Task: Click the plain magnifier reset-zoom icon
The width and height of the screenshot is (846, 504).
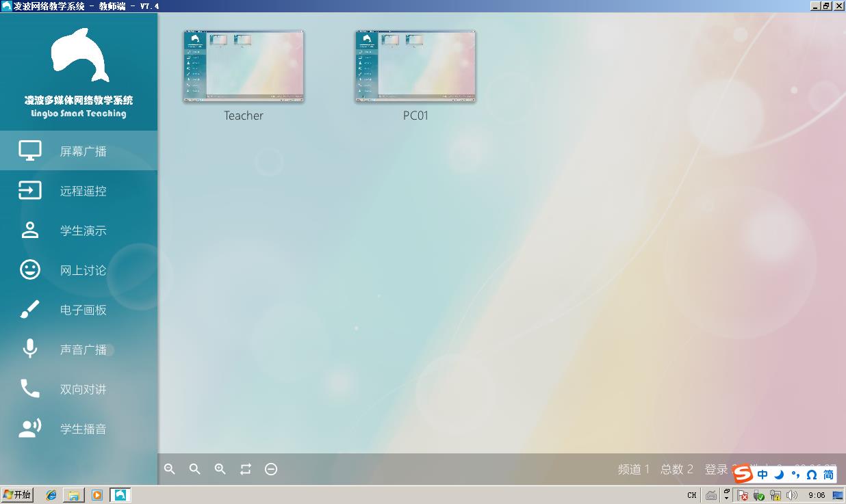Action: pos(195,469)
